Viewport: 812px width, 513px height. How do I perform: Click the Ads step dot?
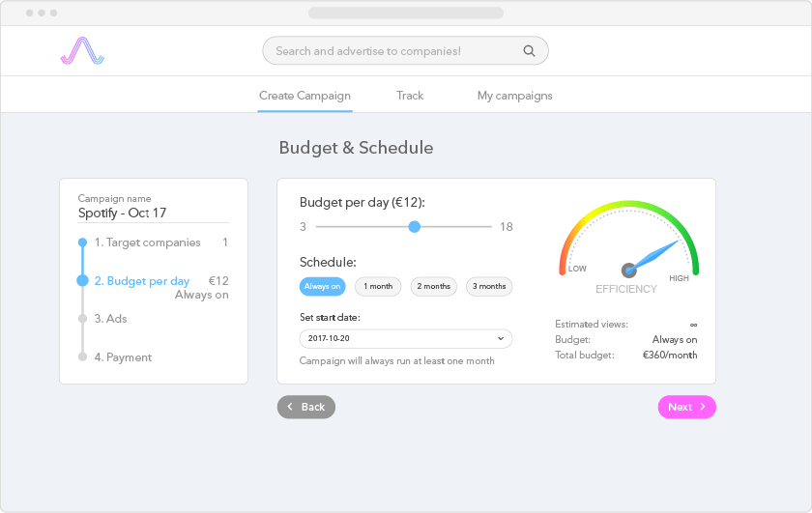[83, 318]
